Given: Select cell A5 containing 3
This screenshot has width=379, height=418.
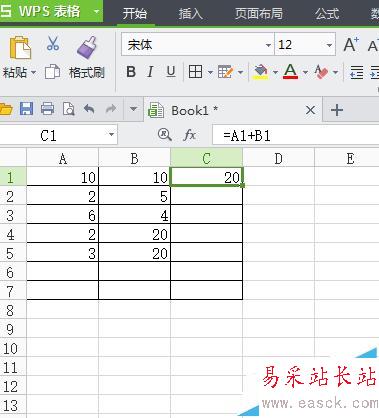Looking at the screenshot, I should click(63, 253).
